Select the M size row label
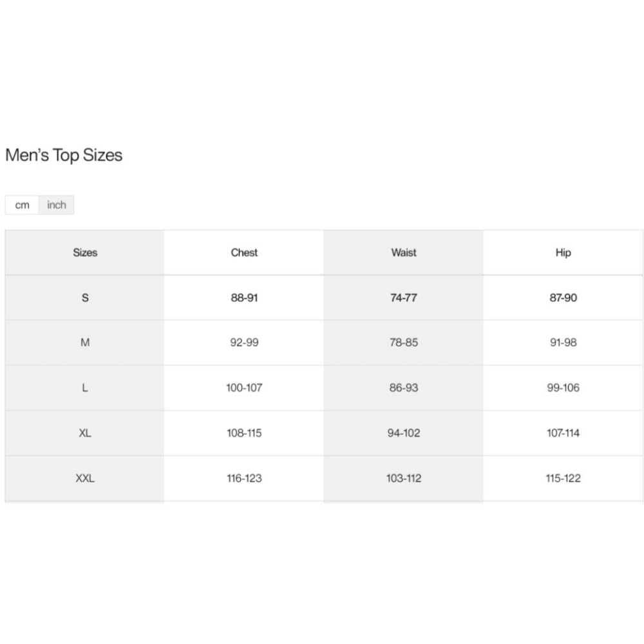This screenshot has height=644, width=644. pos(85,343)
